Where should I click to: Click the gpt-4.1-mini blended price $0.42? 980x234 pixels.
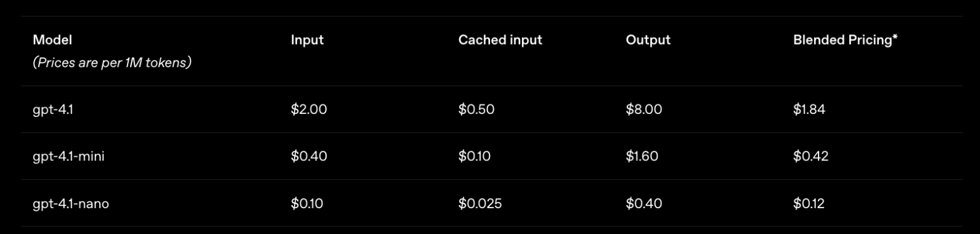pyautogui.click(x=811, y=157)
